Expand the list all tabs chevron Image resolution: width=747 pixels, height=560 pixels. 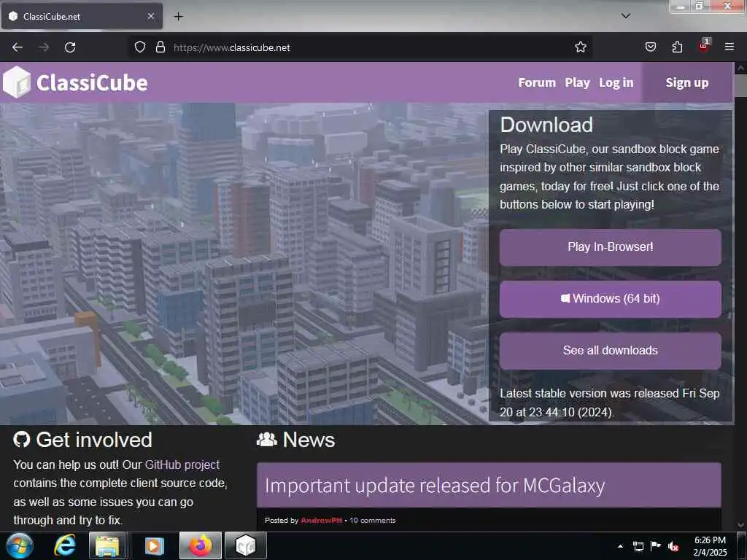tap(626, 16)
